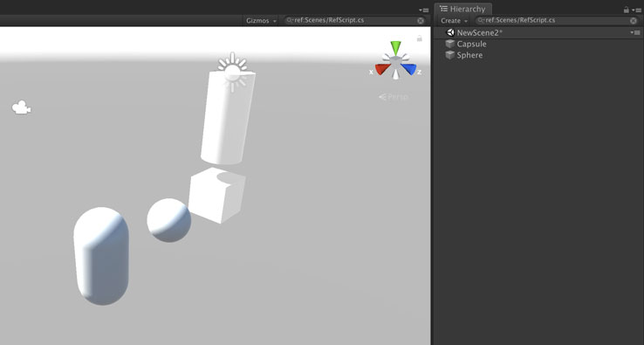Switch to the Hierarchy tab
644x345 pixels.
tap(462, 9)
